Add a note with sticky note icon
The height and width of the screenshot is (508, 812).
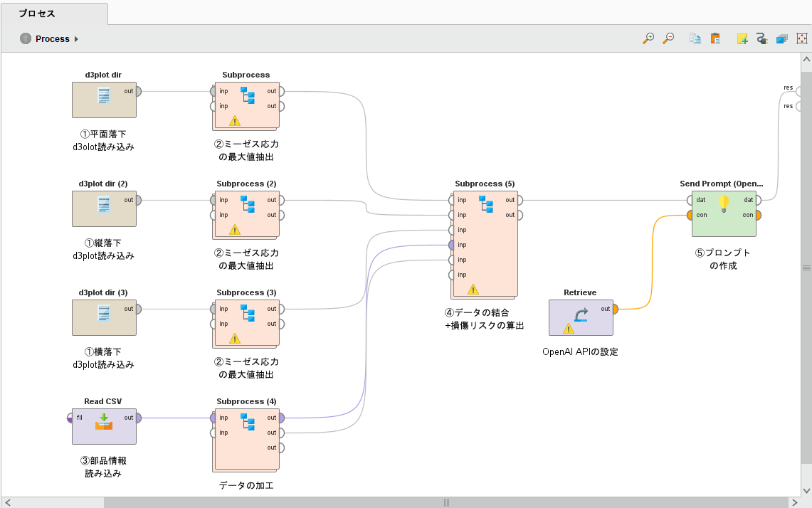click(x=742, y=38)
